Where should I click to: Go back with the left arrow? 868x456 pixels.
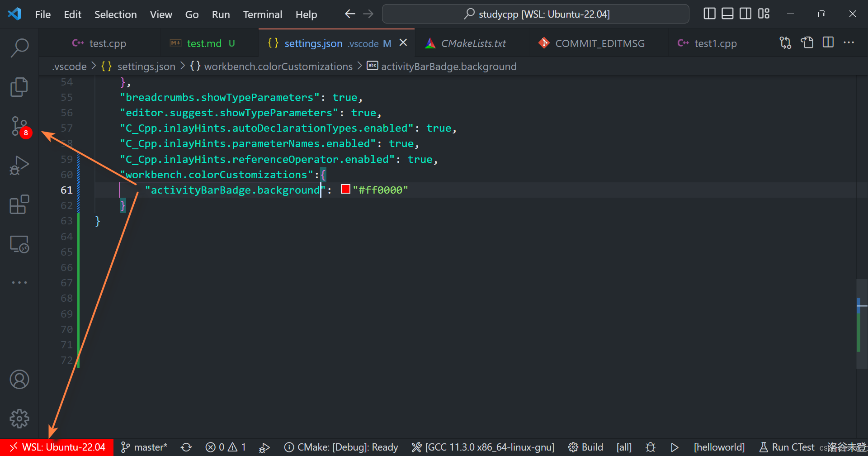pos(350,14)
